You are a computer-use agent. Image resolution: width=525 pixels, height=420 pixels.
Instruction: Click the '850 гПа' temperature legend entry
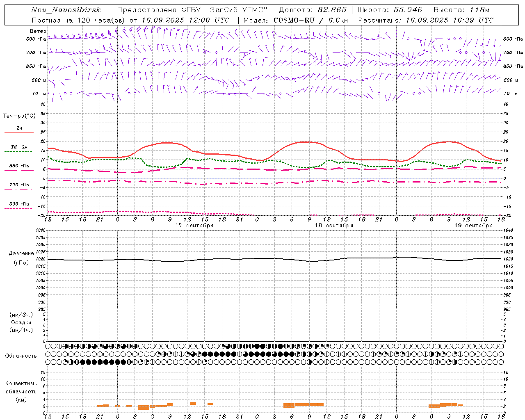click(19, 166)
